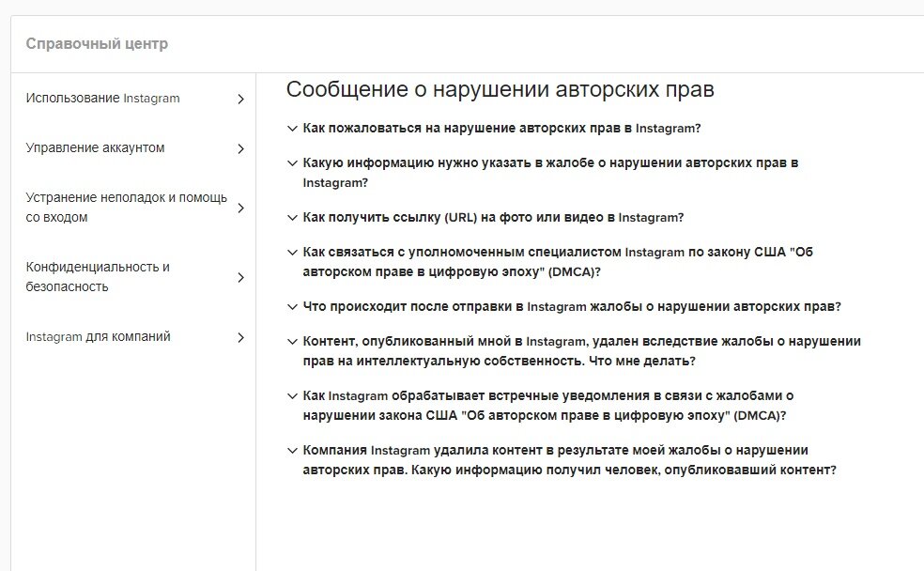Screen dimensions: 924x571
Task: Select "Instagram для компаний" in the sidebar
Action: click(x=98, y=336)
